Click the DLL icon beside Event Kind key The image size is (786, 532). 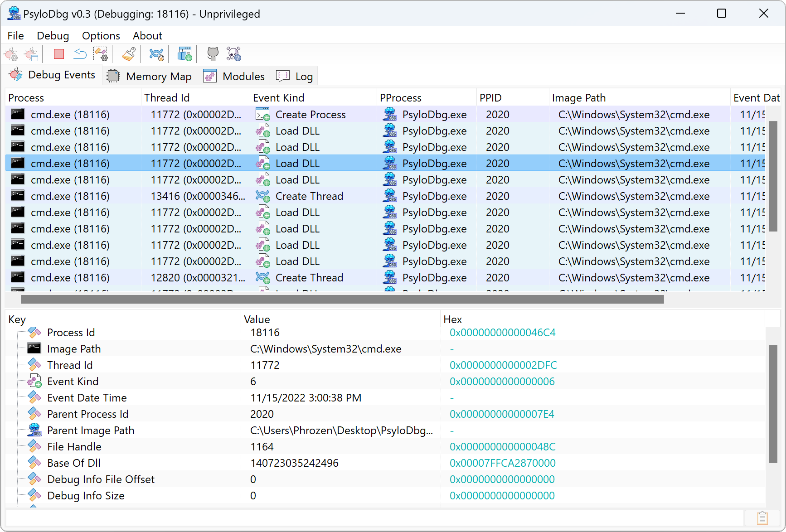(x=34, y=381)
